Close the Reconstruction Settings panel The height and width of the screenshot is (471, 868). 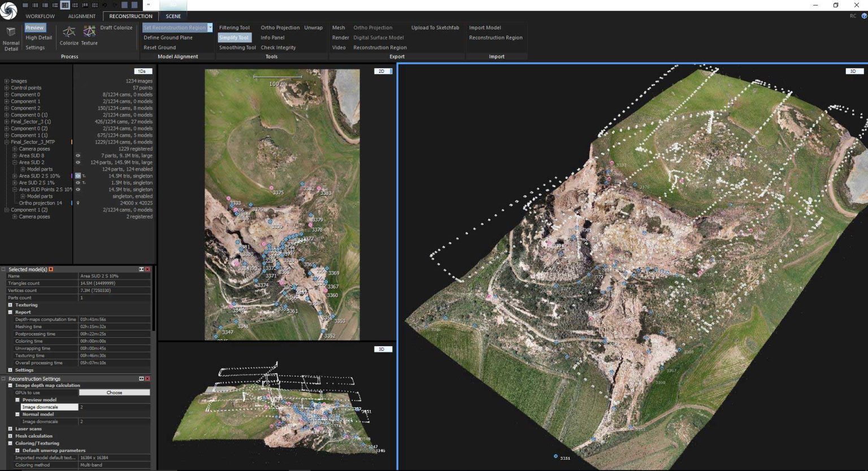click(147, 378)
